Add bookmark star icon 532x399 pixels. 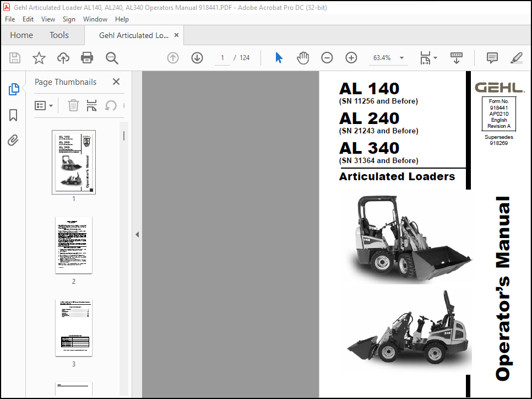tap(39, 58)
